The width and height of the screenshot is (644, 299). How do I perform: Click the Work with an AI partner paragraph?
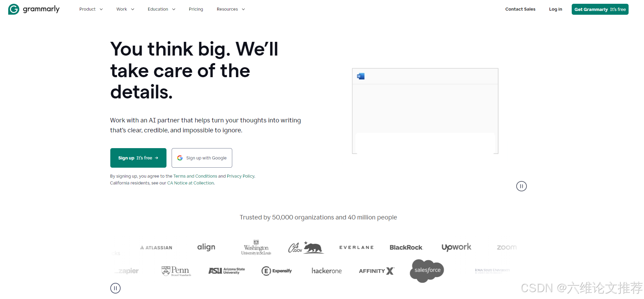click(206, 125)
